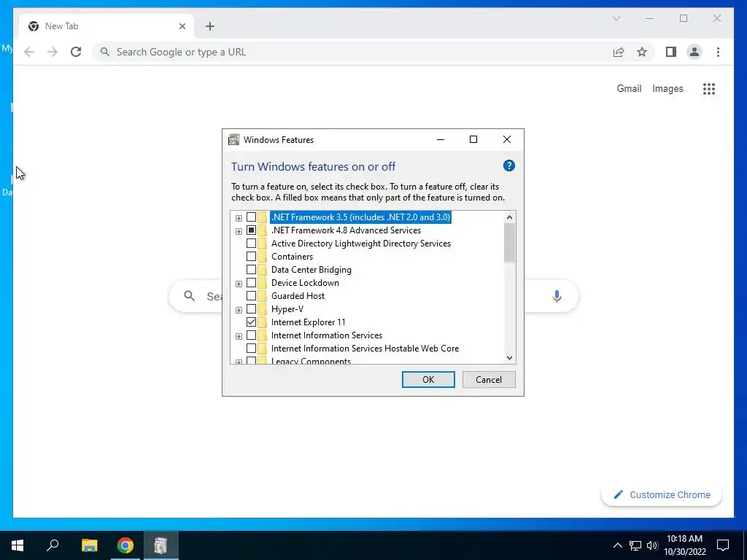This screenshot has height=560, width=747.
Task: Select the Containers row label
Action: (x=292, y=257)
